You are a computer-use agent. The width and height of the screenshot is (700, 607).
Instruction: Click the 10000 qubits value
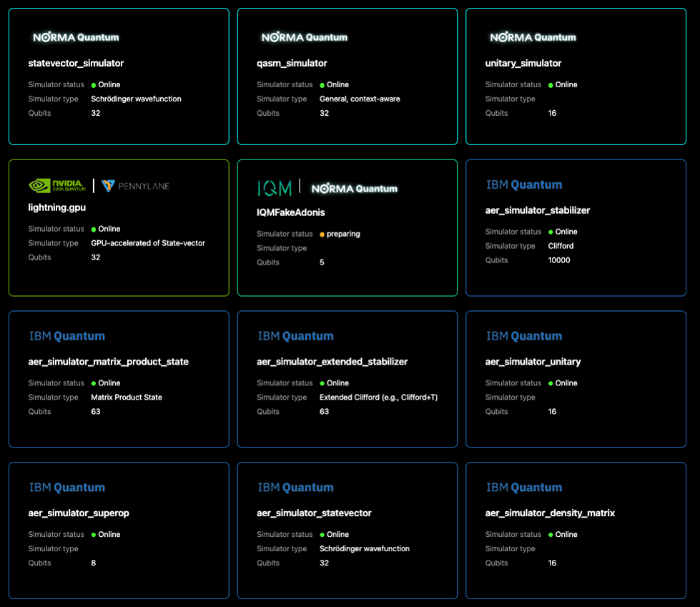tap(559, 260)
